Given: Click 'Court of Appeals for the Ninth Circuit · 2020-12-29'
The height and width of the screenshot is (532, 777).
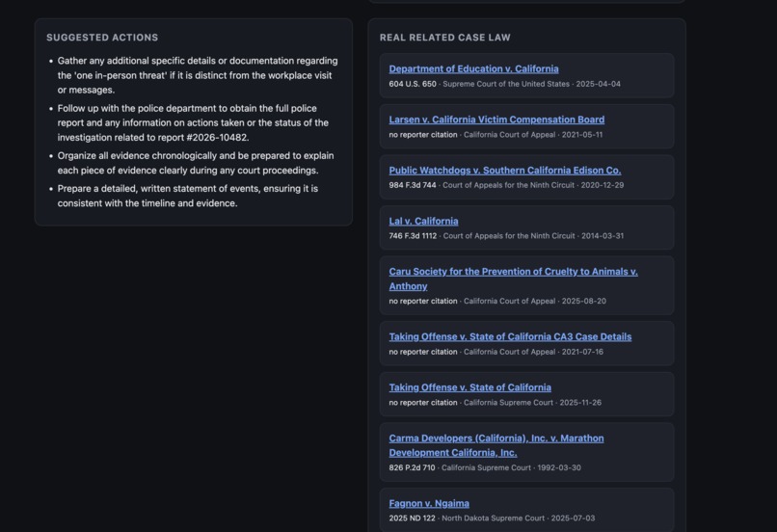Looking at the screenshot, I should pyautogui.click(x=533, y=185).
